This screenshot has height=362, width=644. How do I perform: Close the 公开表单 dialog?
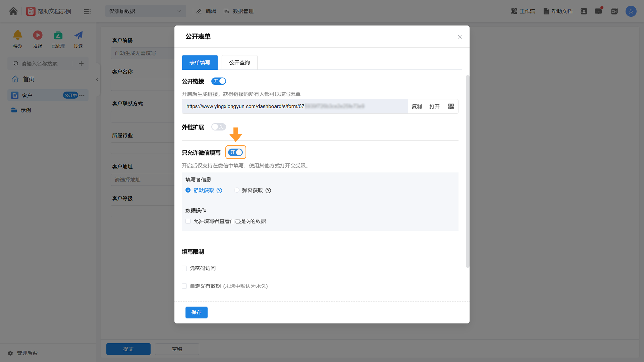click(x=460, y=37)
